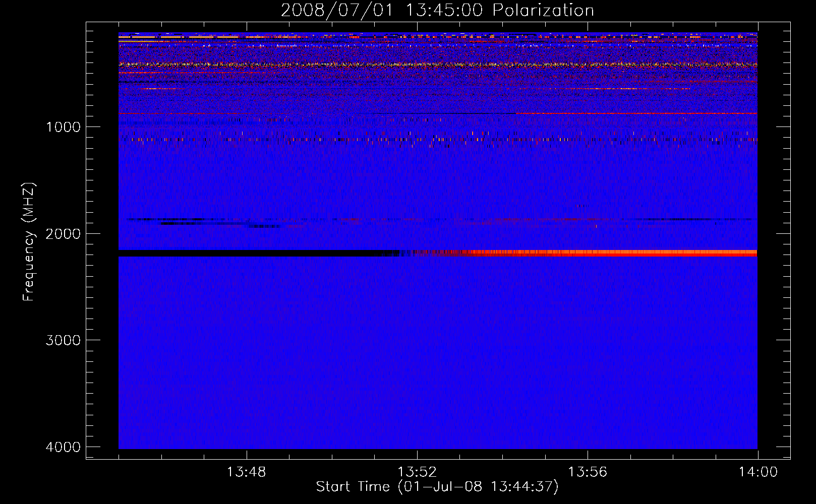Screen dimensions: 816x504
Task: Click the 2000 frequency tick label
Action: click(63, 233)
